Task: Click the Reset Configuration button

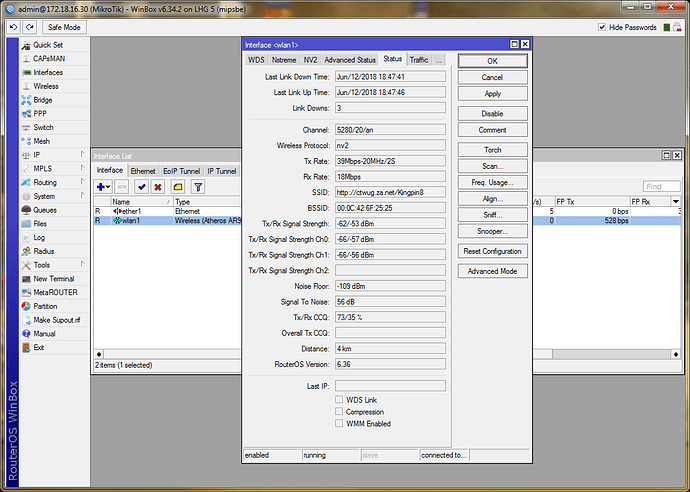Action: coord(492,251)
